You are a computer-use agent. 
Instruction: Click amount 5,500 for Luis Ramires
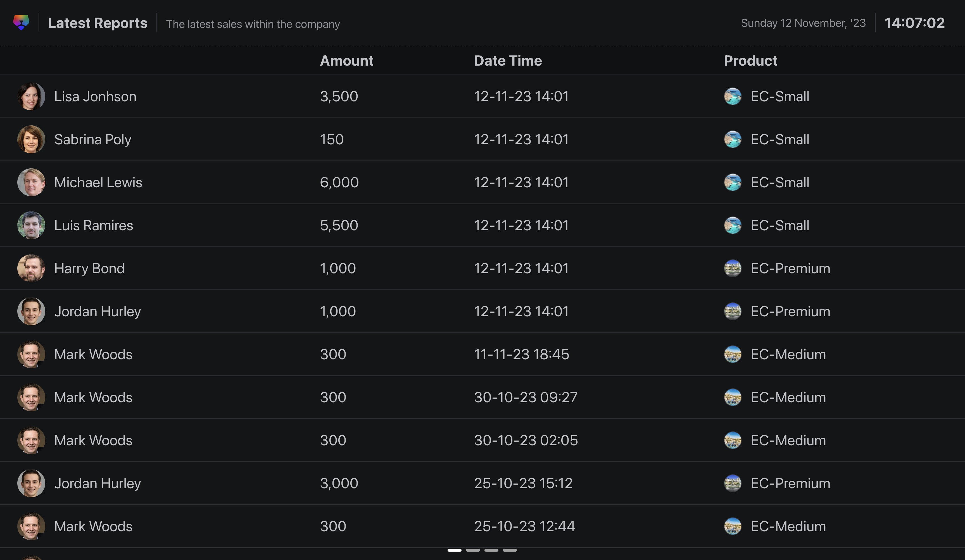click(339, 225)
